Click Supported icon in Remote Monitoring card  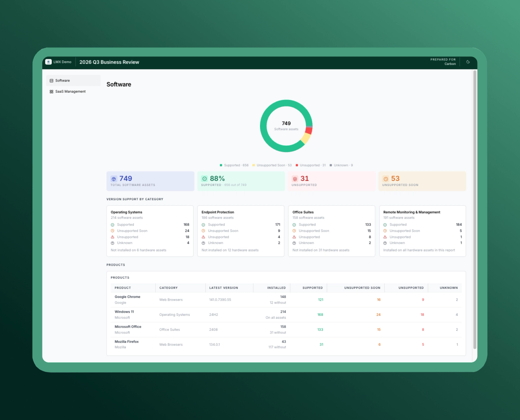pyautogui.click(x=385, y=225)
